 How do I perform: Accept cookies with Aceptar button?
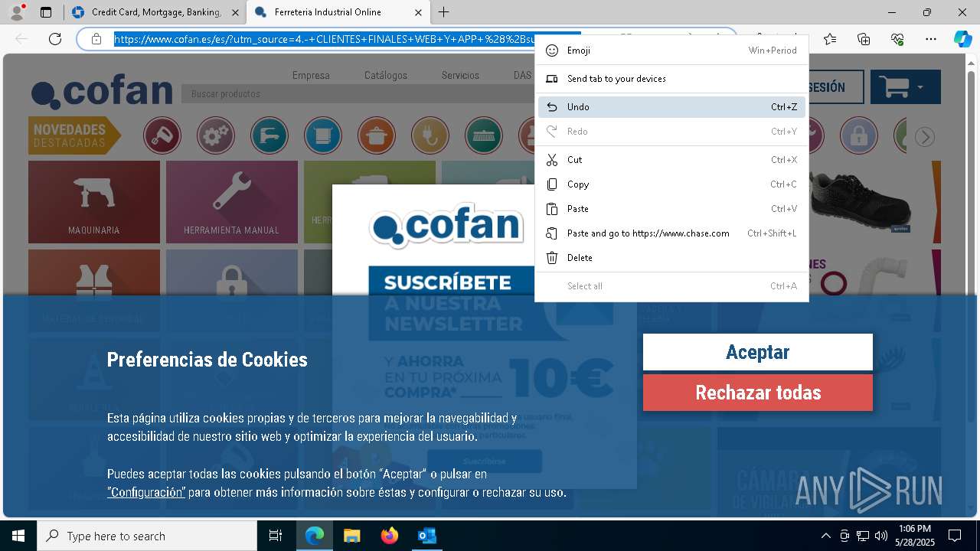pos(758,352)
